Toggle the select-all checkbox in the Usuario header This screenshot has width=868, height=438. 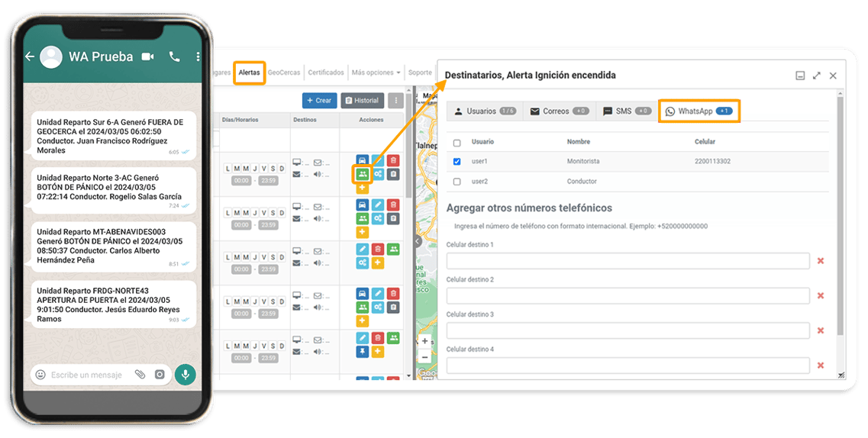pyautogui.click(x=457, y=143)
